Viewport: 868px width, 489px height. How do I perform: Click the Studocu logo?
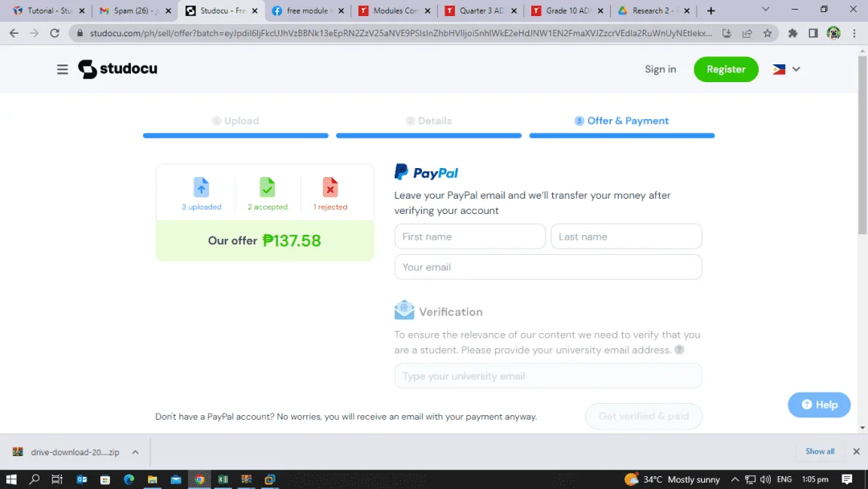click(117, 68)
